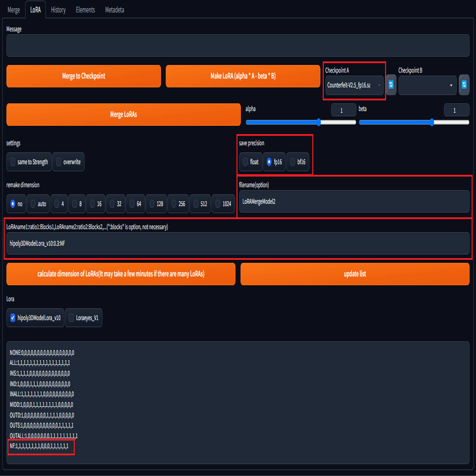Click the INALL preset line
476x476 pixels.
[42, 394]
